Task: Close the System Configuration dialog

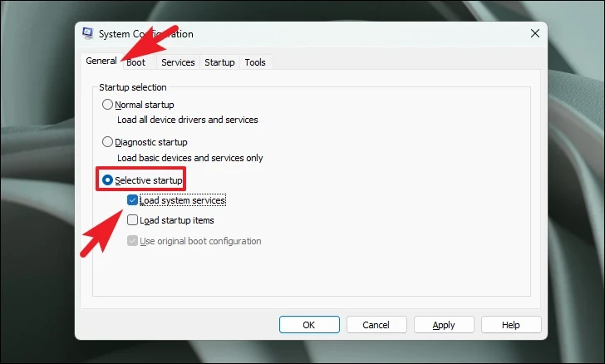Action: [x=535, y=33]
